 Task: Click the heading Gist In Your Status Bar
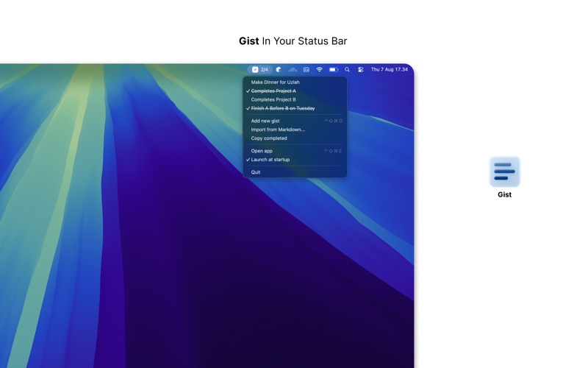pos(293,41)
